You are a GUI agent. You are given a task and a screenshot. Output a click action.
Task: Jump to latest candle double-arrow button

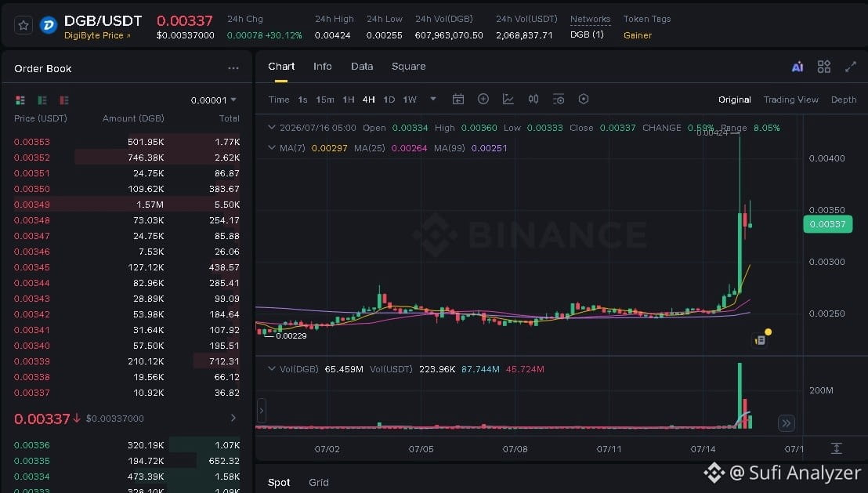pyautogui.click(x=786, y=423)
